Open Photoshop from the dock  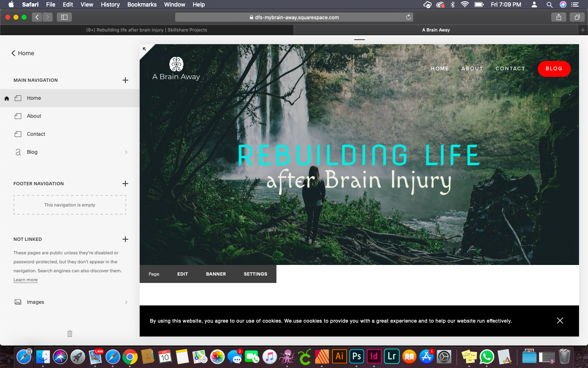pos(356,356)
